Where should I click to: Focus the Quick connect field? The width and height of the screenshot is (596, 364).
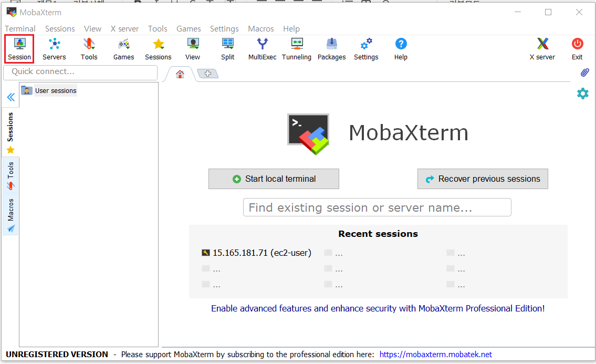pyautogui.click(x=80, y=72)
